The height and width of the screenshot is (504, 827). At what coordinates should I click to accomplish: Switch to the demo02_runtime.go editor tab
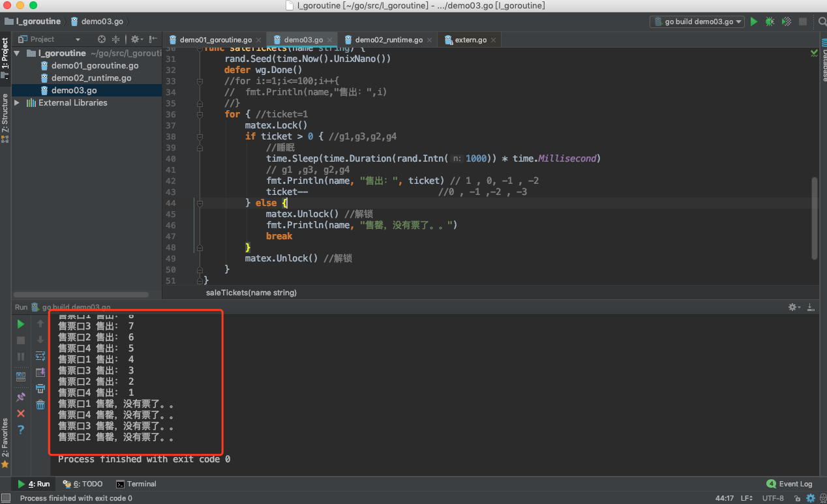point(389,40)
